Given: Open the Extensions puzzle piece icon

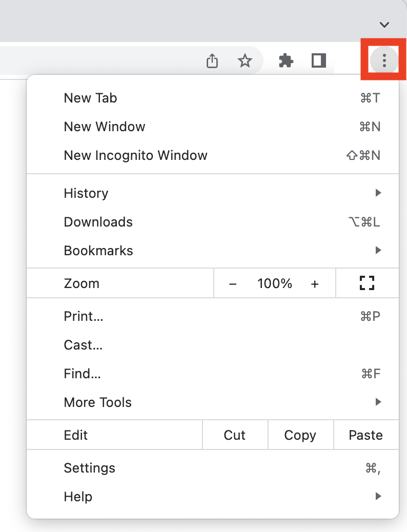Looking at the screenshot, I should click(x=286, y=62).
